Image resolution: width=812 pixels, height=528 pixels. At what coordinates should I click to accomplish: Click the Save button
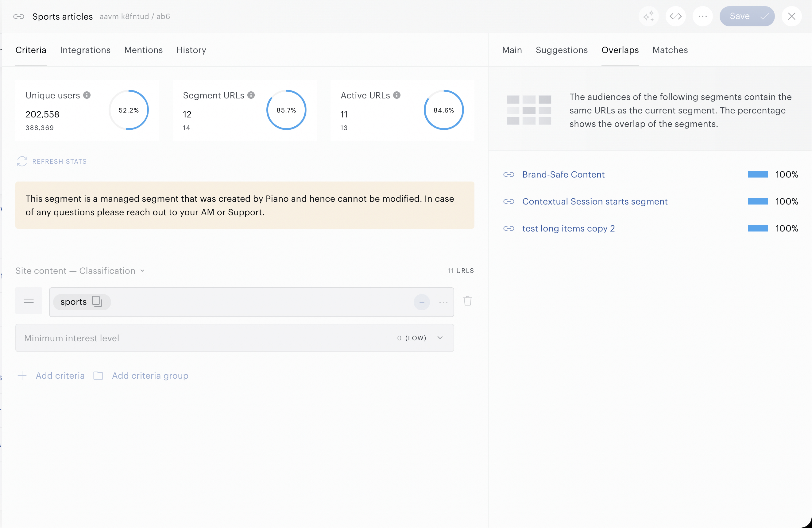click(x=747, y=16)
